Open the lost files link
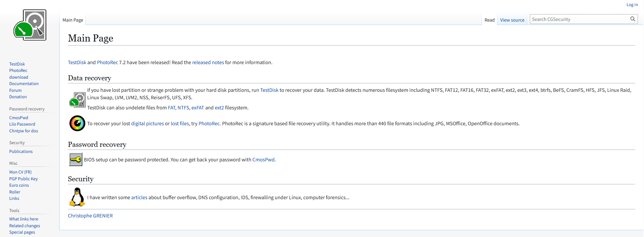 point(180,124)
